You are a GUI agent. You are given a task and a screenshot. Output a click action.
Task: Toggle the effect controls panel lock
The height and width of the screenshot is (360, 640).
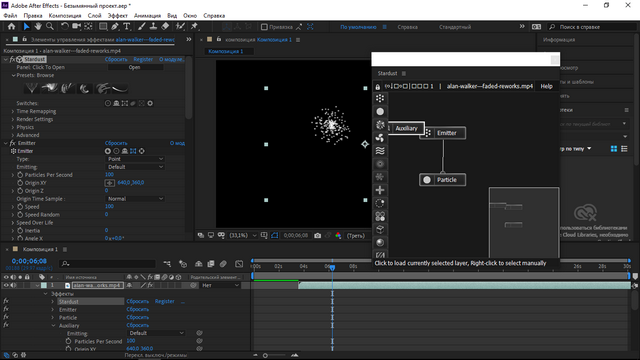coord(24,39)
